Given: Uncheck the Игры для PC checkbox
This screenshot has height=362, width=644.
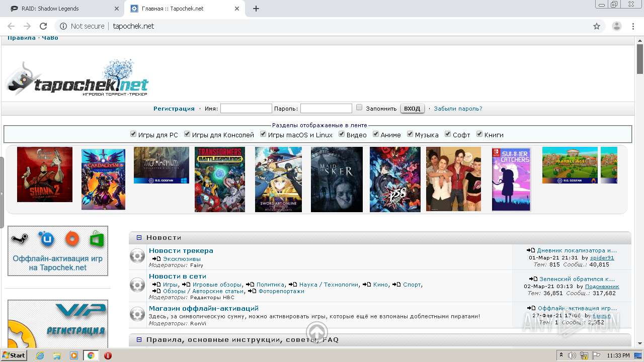Looking at the screenshot, I should (x=133, y=134).
